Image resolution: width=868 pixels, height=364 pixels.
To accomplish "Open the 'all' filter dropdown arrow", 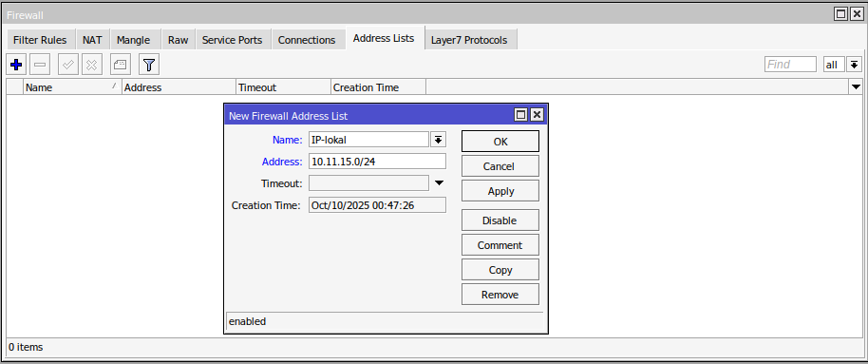I will coord(855,65).
